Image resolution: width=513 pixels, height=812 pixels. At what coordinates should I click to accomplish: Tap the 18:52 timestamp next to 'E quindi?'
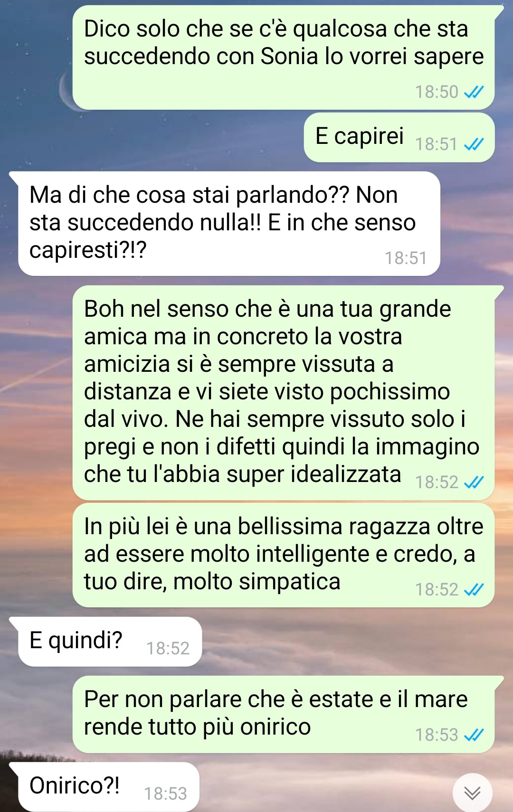pyautogui.click(x=168, y=649)
